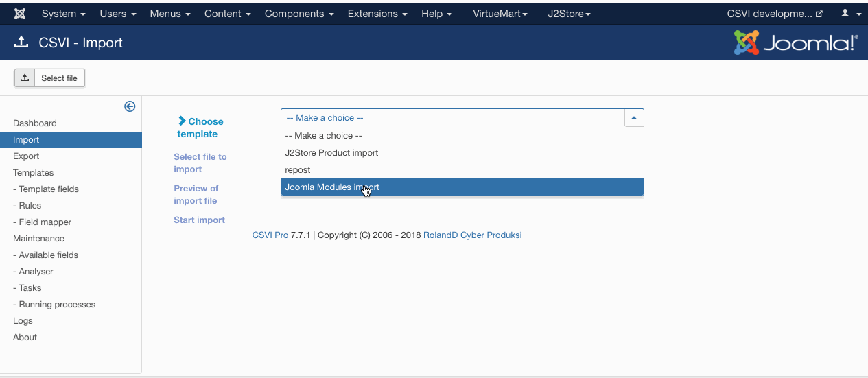Click the CSVI - Import page title
Viewport: 868px width, 378px height.
tap(80, 43)
